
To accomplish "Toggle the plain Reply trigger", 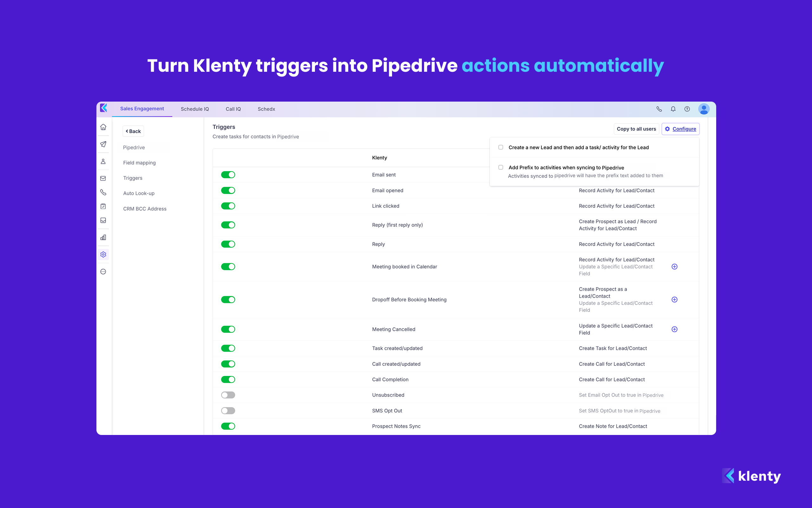I will 228,244.
